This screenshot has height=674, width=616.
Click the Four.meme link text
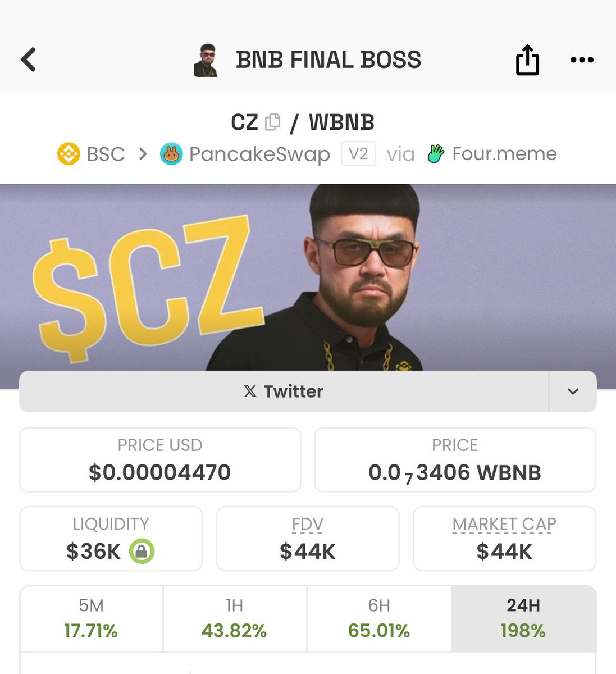click(504, 154)
